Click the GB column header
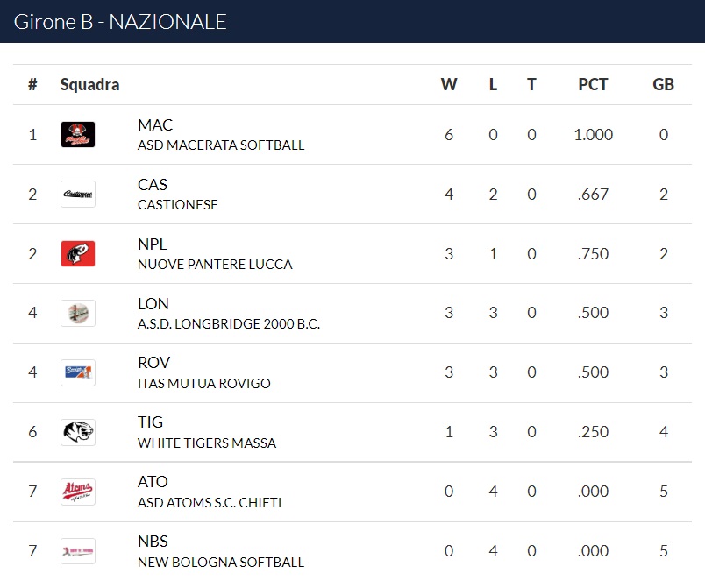The image size is (705, 588). click(663, 84)
